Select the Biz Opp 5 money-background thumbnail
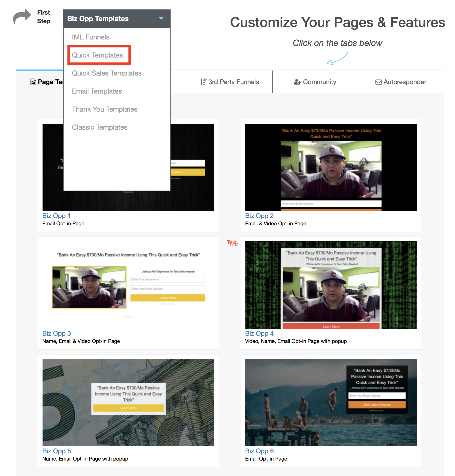This screenshot has height=476, width=455. click(128, 402)
